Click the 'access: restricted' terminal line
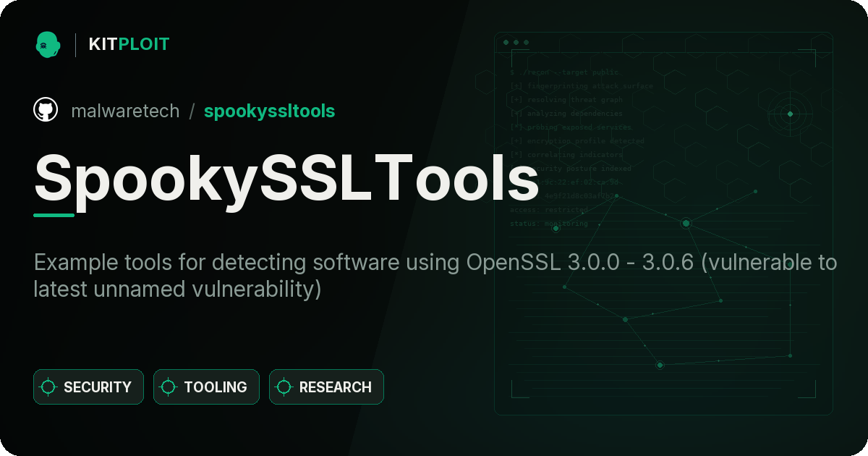The image size is (868, 456). click(549, 210)
